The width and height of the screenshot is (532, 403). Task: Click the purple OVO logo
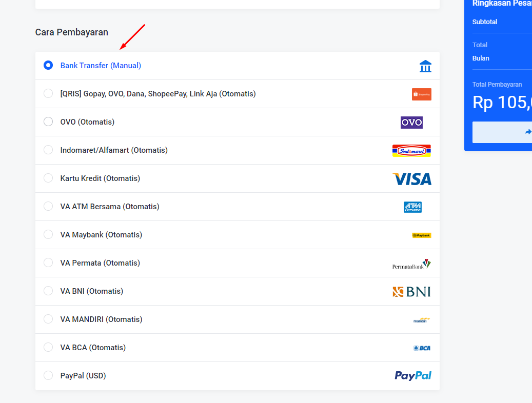pos(411,123)
